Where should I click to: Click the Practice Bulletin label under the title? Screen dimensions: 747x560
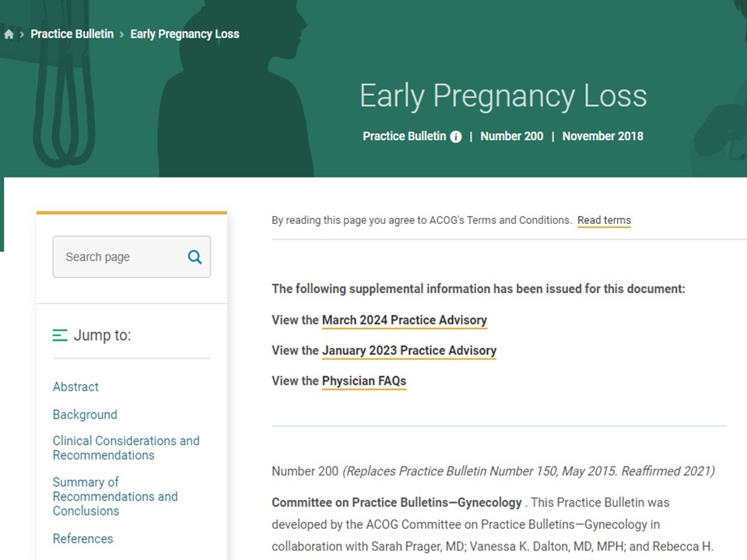[x=404, y=136]
